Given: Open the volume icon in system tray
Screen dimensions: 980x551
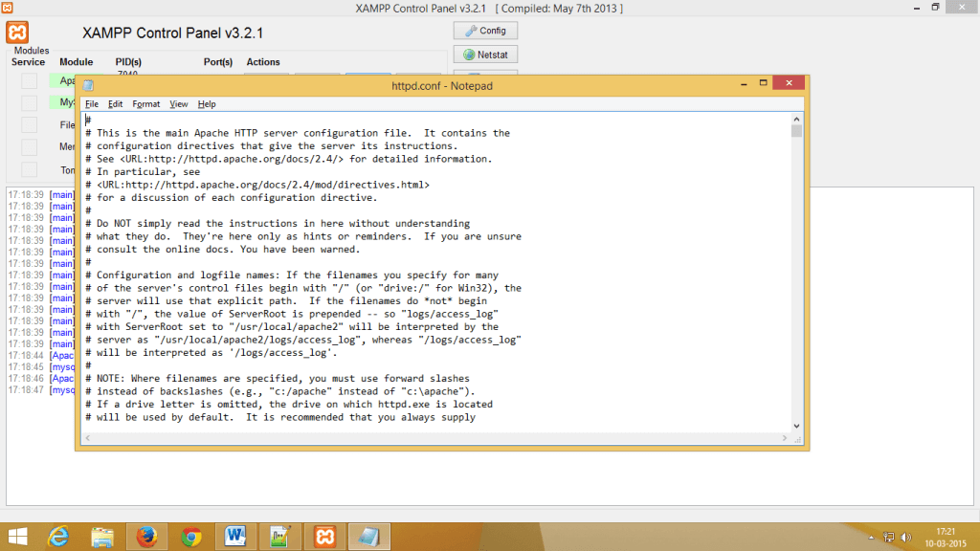Looking at the screenshot, I should point(906,538).
